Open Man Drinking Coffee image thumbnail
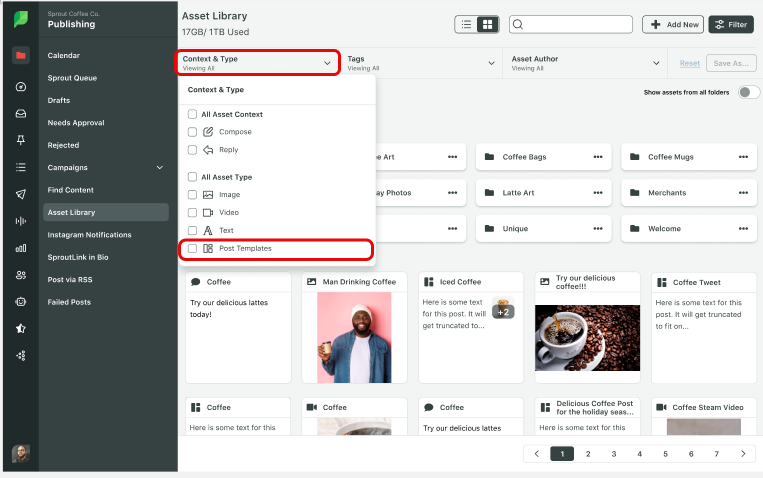Viewport: 763px width, 478px height. (x=354, y=337)
